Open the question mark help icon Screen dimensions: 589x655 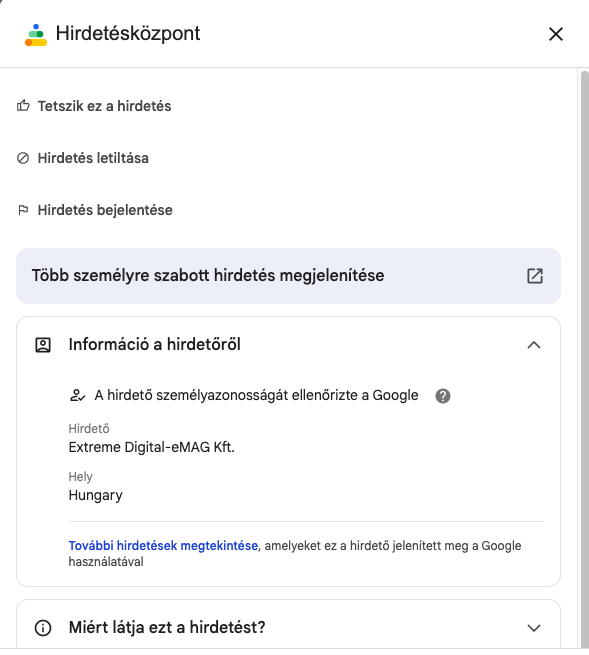[443, 396]
